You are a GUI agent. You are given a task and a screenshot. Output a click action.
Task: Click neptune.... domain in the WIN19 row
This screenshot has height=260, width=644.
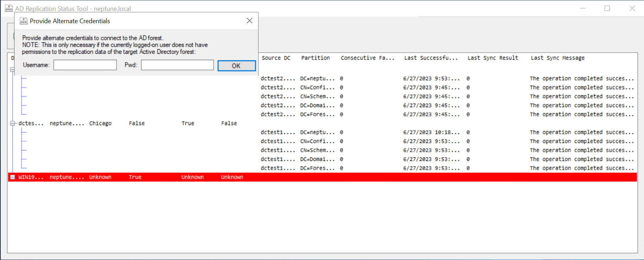click(67, 177)
